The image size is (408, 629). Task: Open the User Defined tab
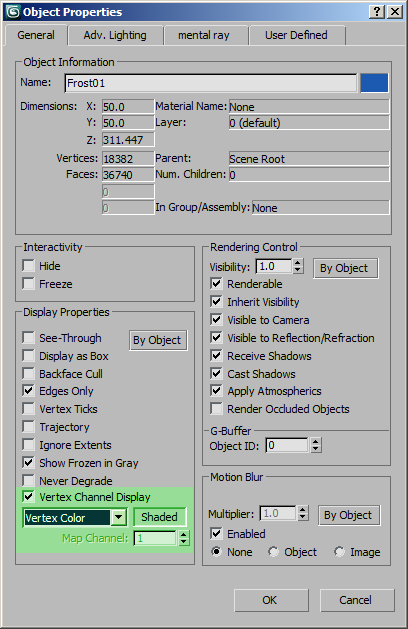click(296, 35)
